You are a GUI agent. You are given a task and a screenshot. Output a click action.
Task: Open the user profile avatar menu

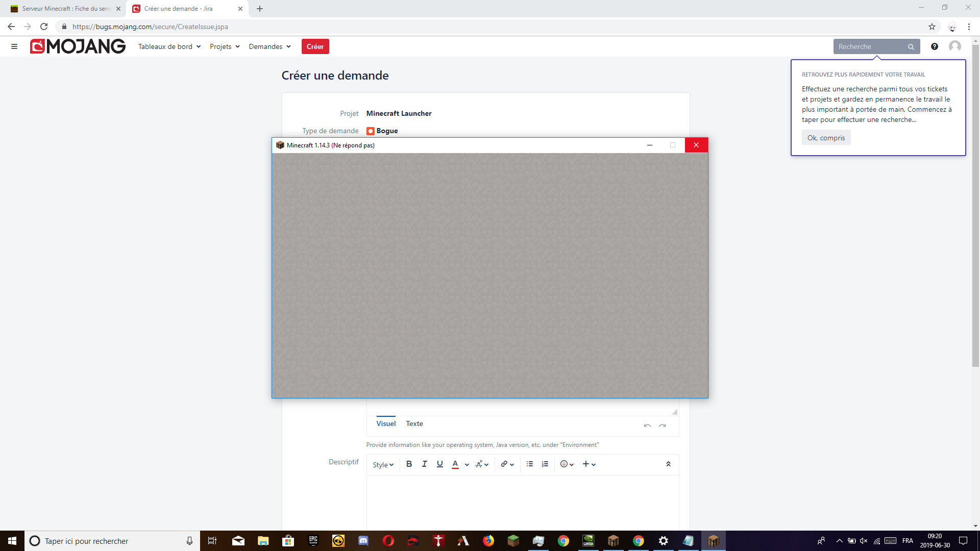click(954, 46)
